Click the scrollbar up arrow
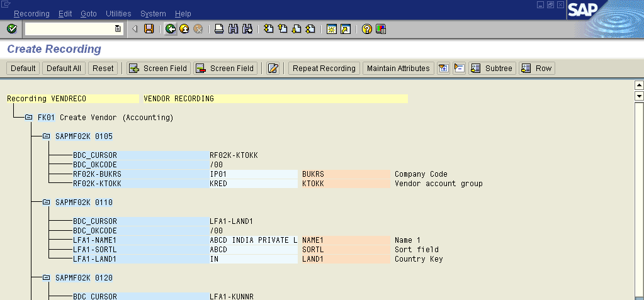The height and width of the screenshot is (300, 644). coord(639,86)
